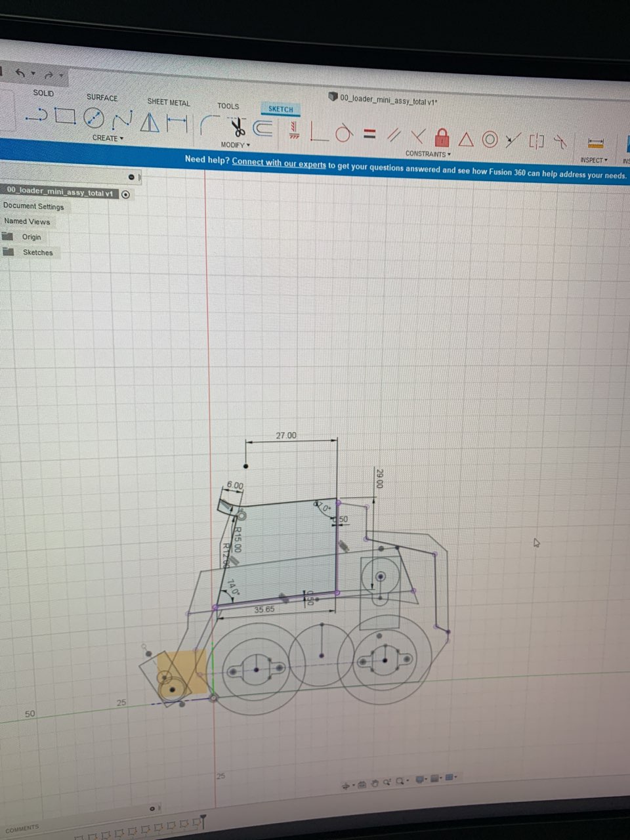Screen dimensions: 630x840
Task: Open the Grid and Snaps dropdown arrow
Action: (441, 778)
